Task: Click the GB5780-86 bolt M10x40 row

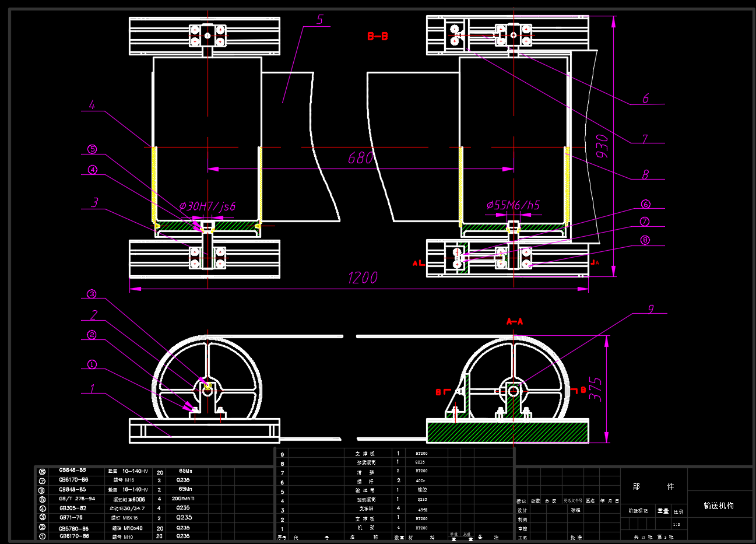Action: (74, 528)
